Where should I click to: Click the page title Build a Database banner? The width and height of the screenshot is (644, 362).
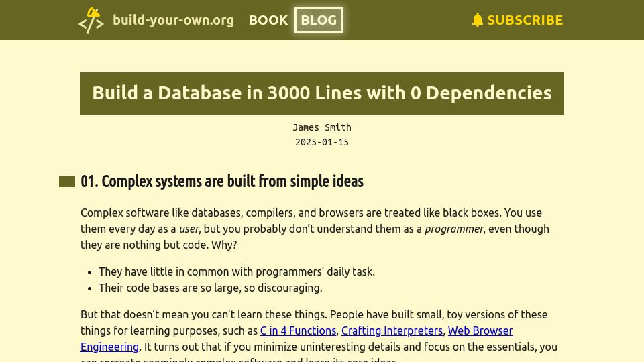pos(322,93)
